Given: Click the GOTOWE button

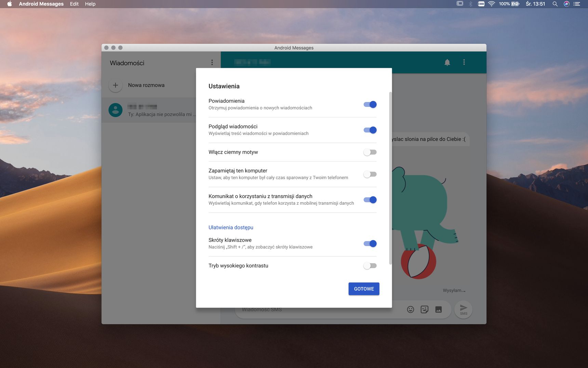Looking at the screenshot, I should pyautogui.click(x=364, y=289).
